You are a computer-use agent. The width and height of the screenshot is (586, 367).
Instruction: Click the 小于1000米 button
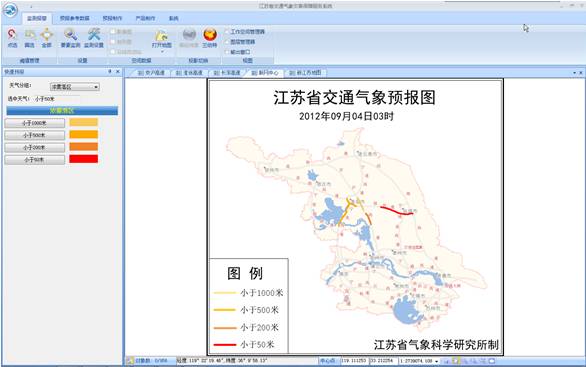point(34,123)
